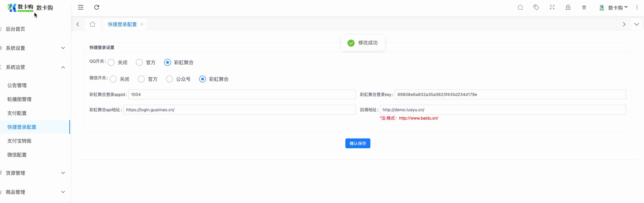644x203 pixels.
Task: Enter fullscreen with the expand icon
Action: (552, 7)
